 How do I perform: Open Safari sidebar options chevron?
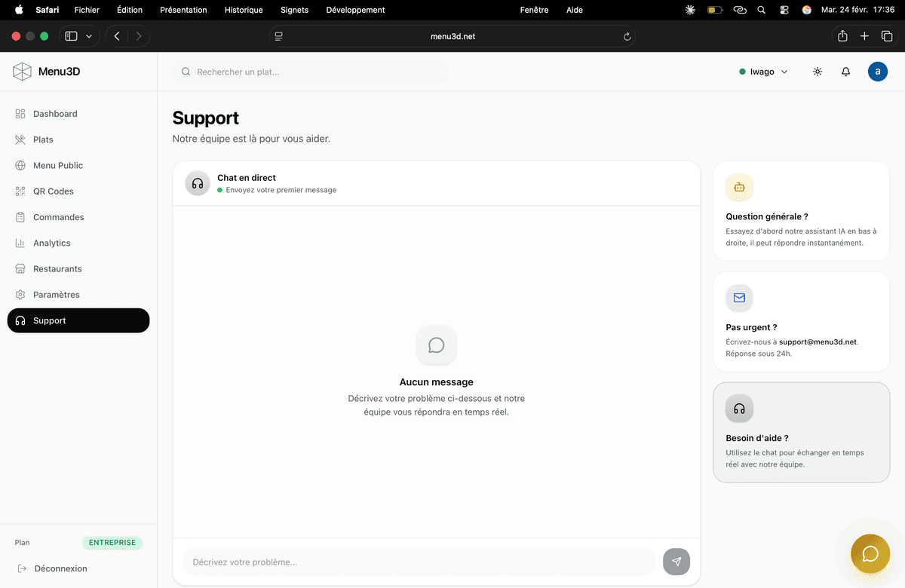(89, 36)
